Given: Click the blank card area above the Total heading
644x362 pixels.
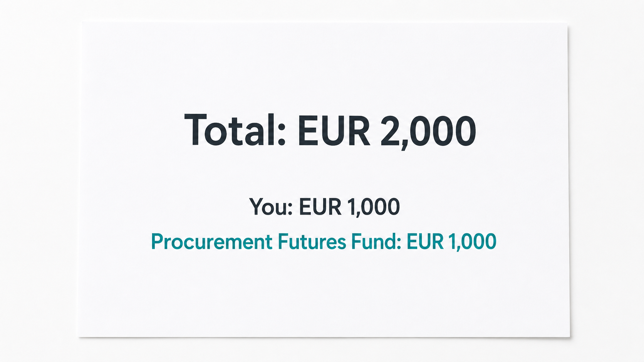Looking at the screenshot, I should pos(324,65).
